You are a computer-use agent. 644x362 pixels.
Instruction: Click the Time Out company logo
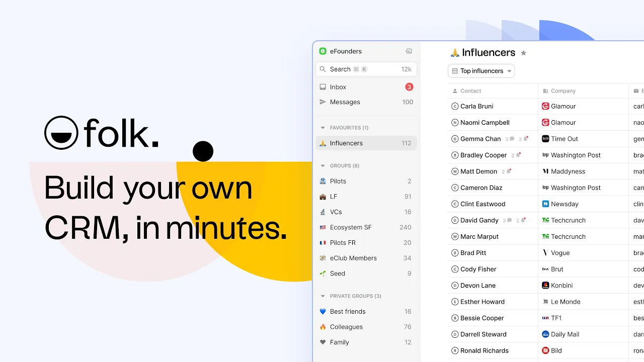(545, 139)
